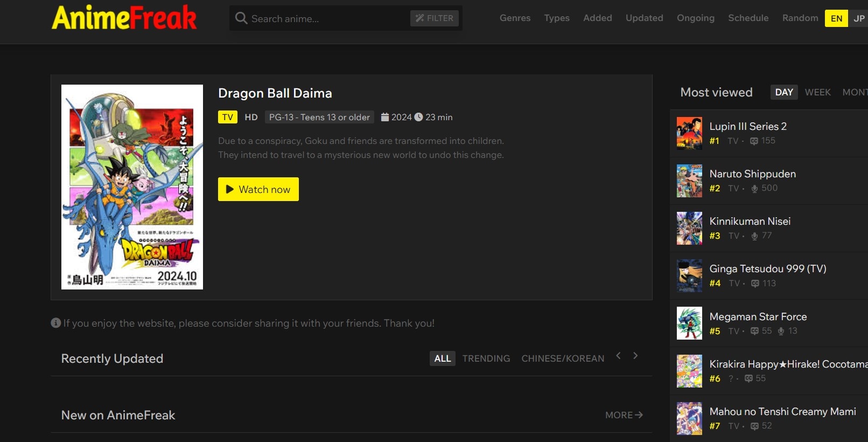Click the Kirakira Happy Hirake Cocotama thumbnail
Viewport: 868px width, 442px height.
pyautogui.click(x=689, y=371)
